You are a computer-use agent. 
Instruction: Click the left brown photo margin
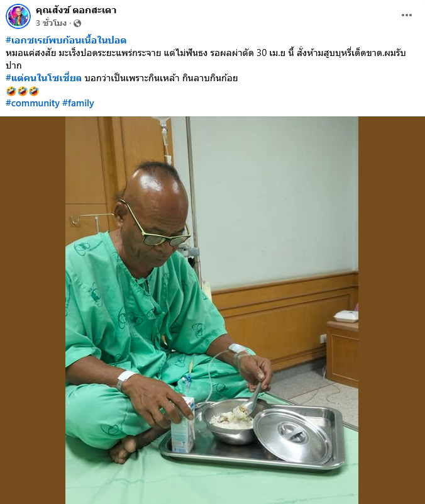click(x=33, y=310)
